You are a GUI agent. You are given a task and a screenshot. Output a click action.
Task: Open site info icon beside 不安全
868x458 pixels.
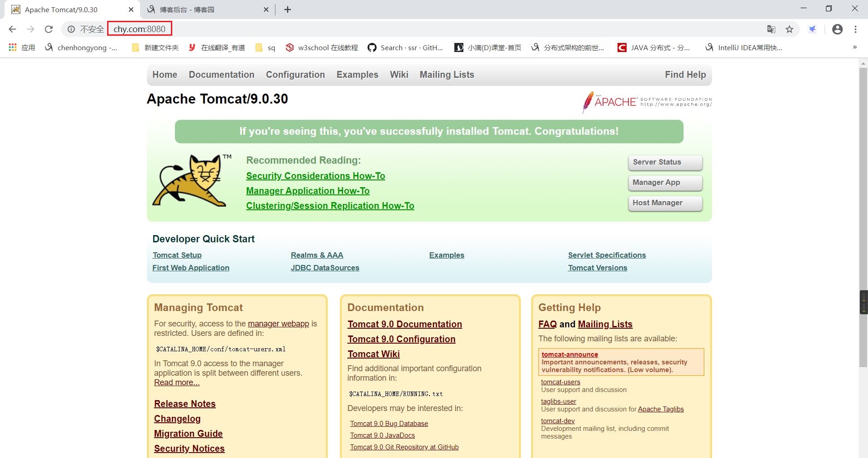click(x=71, y=29)
